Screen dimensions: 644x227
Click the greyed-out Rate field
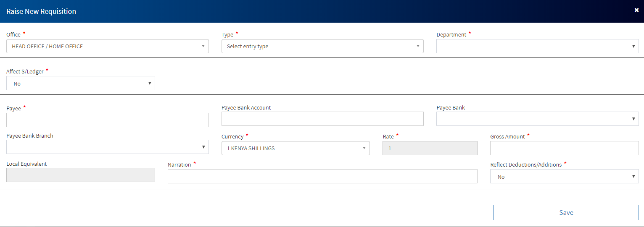click(430, 148)
